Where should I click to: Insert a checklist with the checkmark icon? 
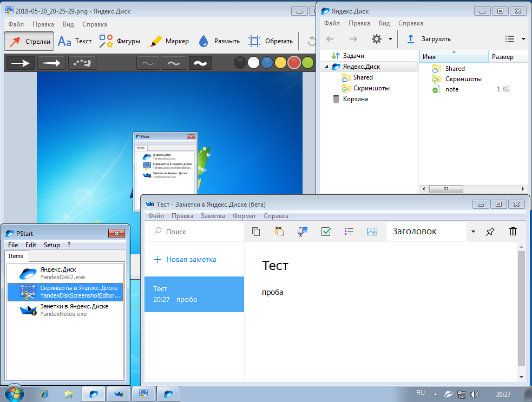[x=326, y=232]
